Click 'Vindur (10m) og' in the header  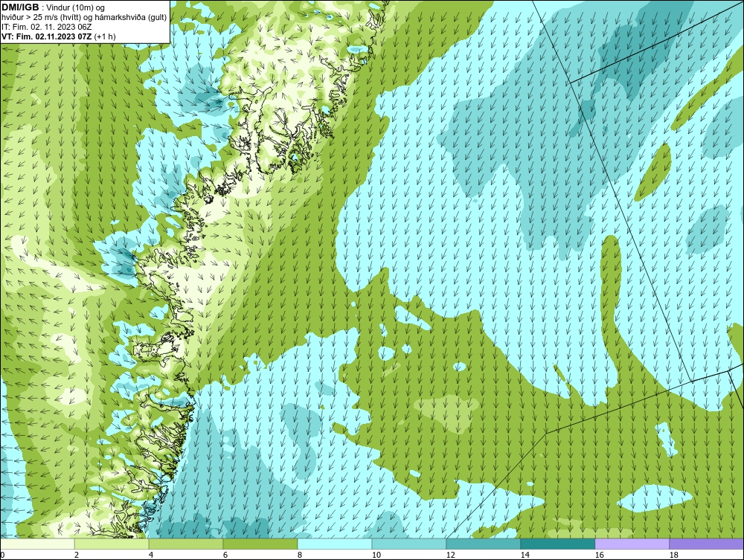point(76,8)
